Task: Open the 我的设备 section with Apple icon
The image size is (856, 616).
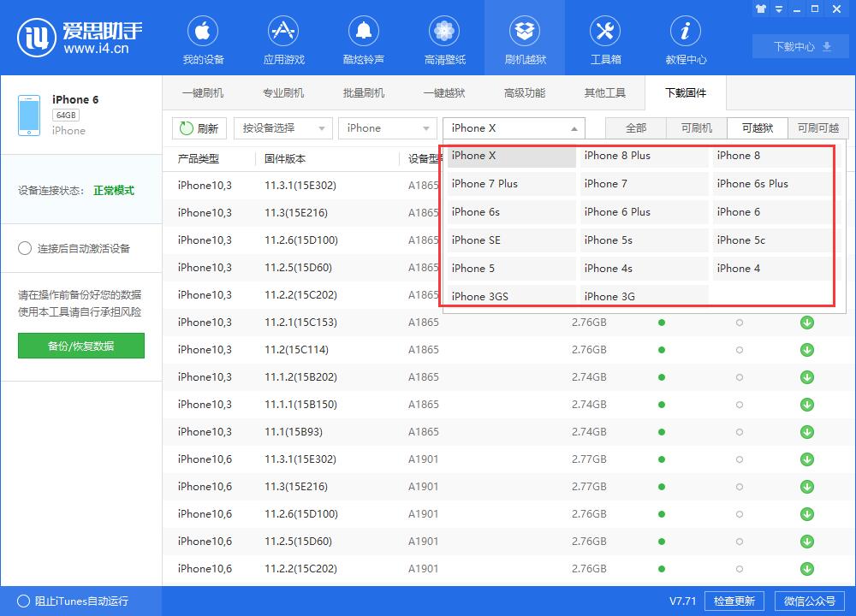Action: [x=203, y=33]
